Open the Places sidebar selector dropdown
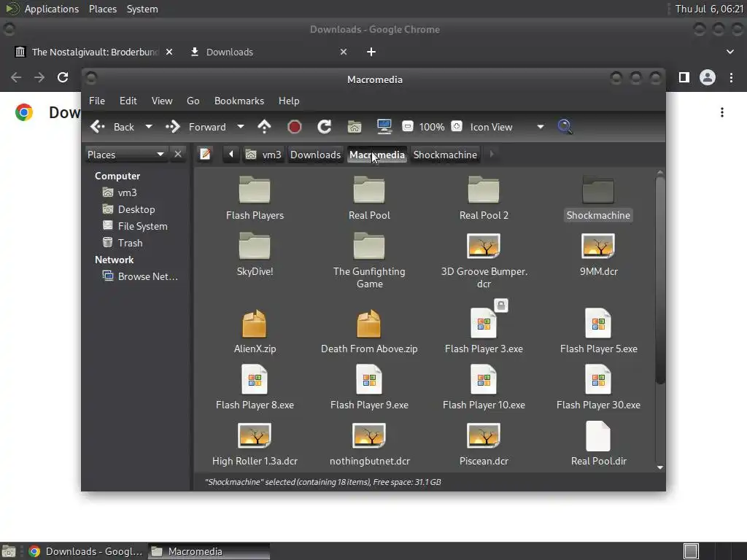Image resolution: width=747 pixels, height=560 pixels. point(126,155)
